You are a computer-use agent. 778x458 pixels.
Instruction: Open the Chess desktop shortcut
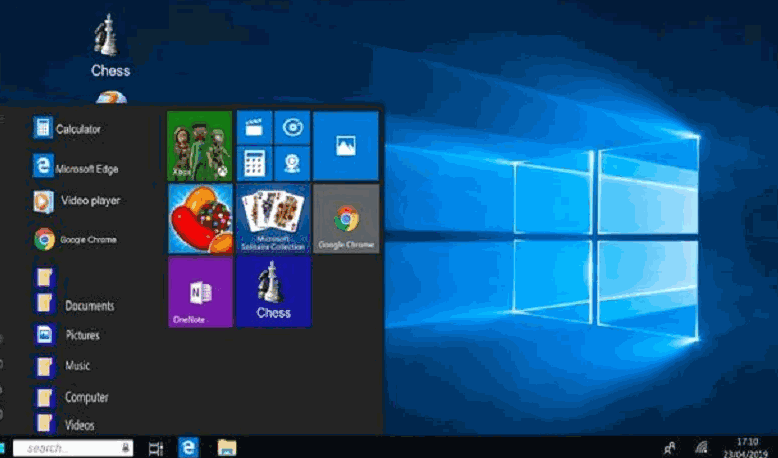(109, 45)
